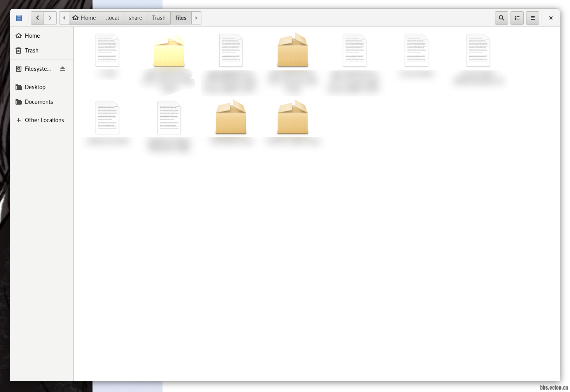This screenshot has width=570, height=392.
Task: Open Documents folder in sidebar
Action: tap(39, 102)
